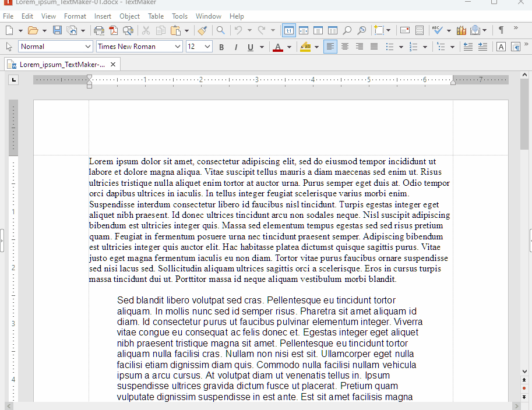This screenshot has width=532, height=410.
Task: Set zoom to actual size 1:1
Action: pos(288,30)
